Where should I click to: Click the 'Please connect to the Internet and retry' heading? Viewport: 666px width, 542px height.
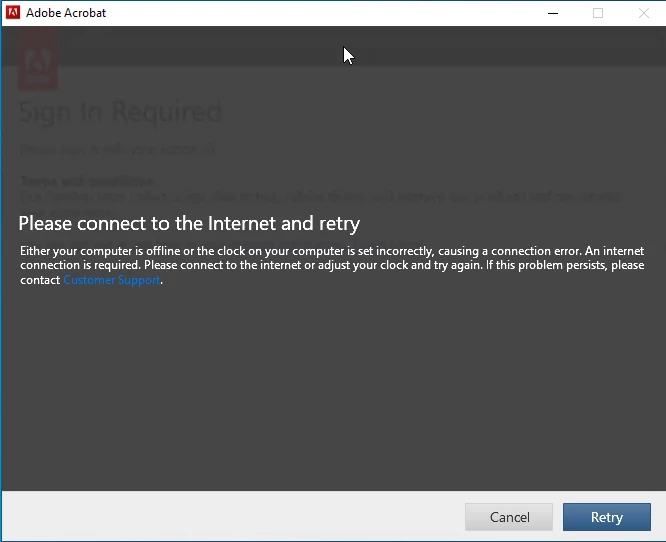189,223
